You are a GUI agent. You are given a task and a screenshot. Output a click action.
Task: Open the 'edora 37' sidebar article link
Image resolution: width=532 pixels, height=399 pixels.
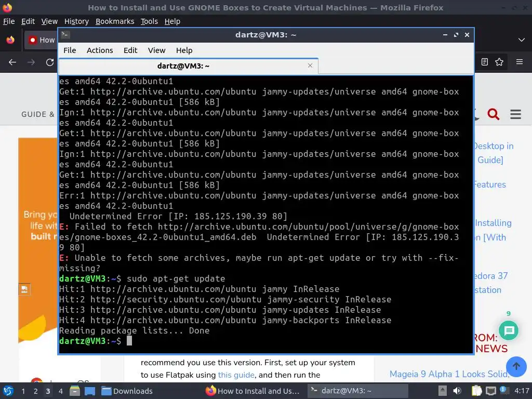491,276
